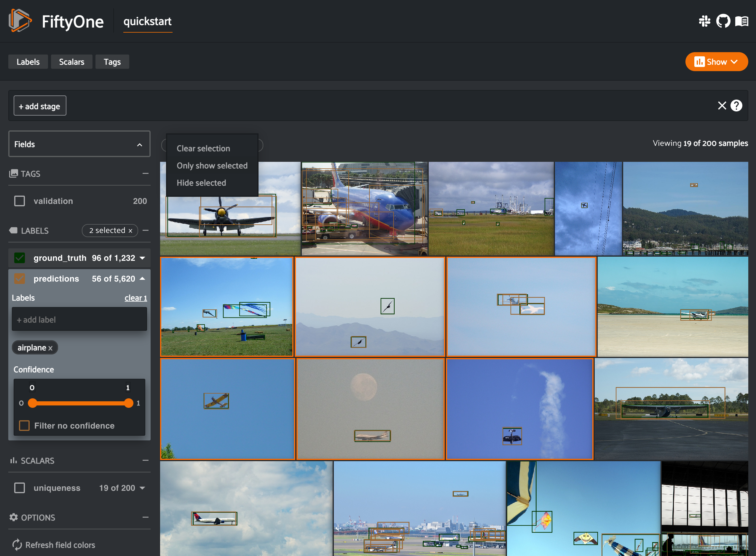Enable Filter no confidence checkbox
Screen dimensions: 756x556
pyautogui.click(x=24, y=425)
